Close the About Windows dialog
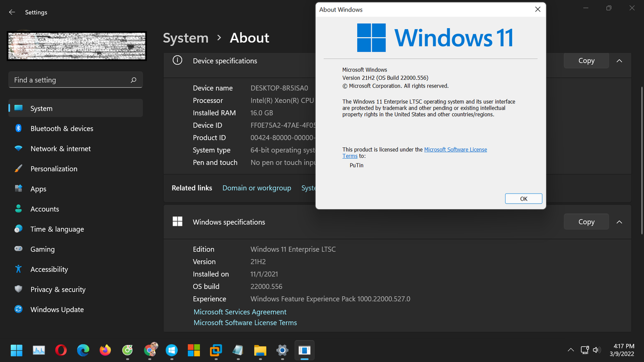This screenshot has height=362, width=644. coord(537,10)
